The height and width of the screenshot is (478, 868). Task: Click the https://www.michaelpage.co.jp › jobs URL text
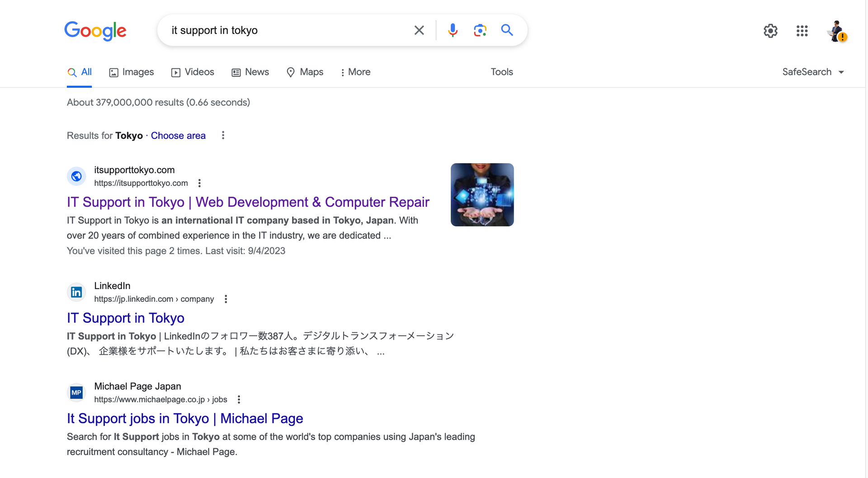tap(160, 399)
